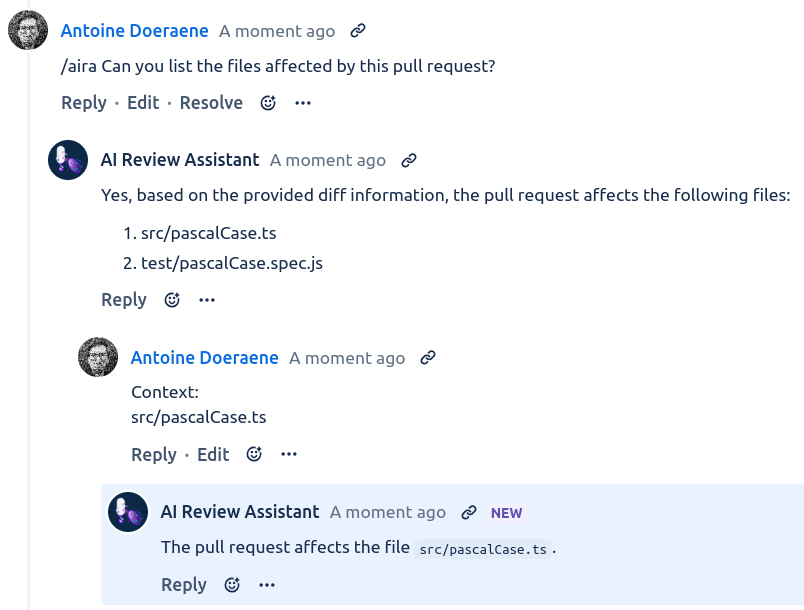
Task: Resolve the comment thread
Action: (211, 103)
